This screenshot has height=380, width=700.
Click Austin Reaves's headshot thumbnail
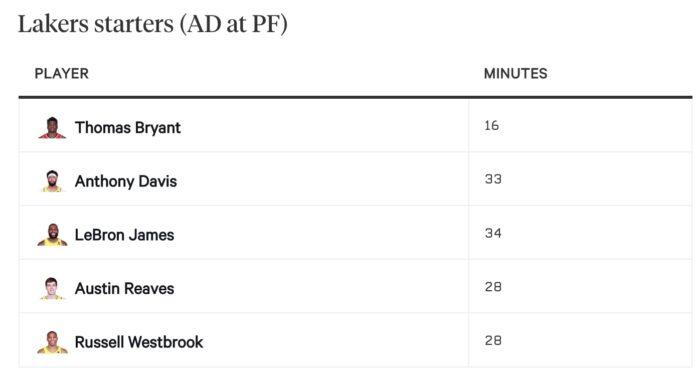tap(52, 288)
